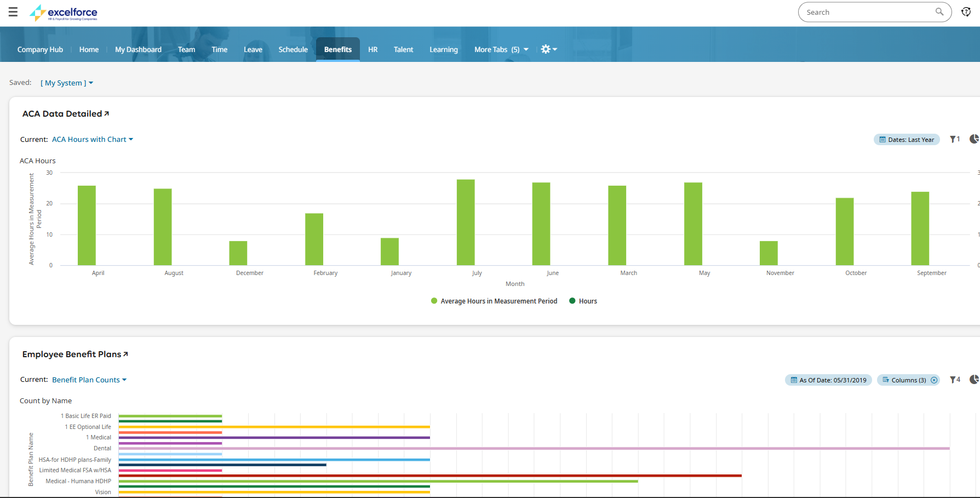The width and height of the screenshot is (980, 498).
Task: Open Employee Benefit Plans chart options icon
Action: (974, 380)
